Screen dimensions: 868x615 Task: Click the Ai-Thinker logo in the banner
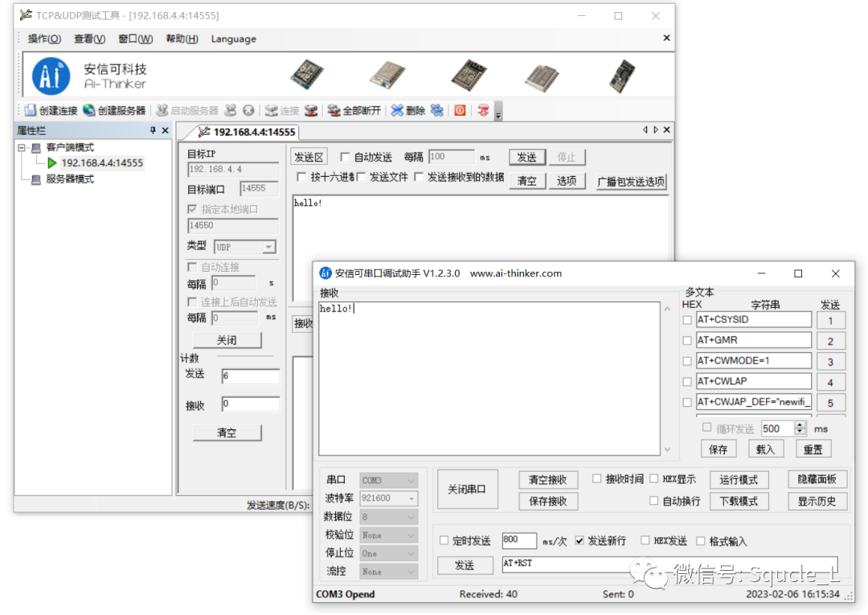coord(51,77)
